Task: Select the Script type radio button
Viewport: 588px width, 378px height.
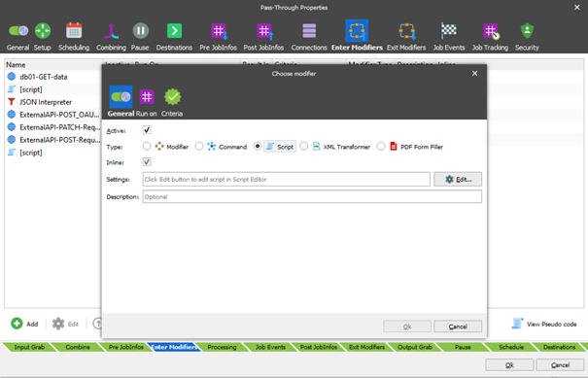Action: click(x=258, y=147)
